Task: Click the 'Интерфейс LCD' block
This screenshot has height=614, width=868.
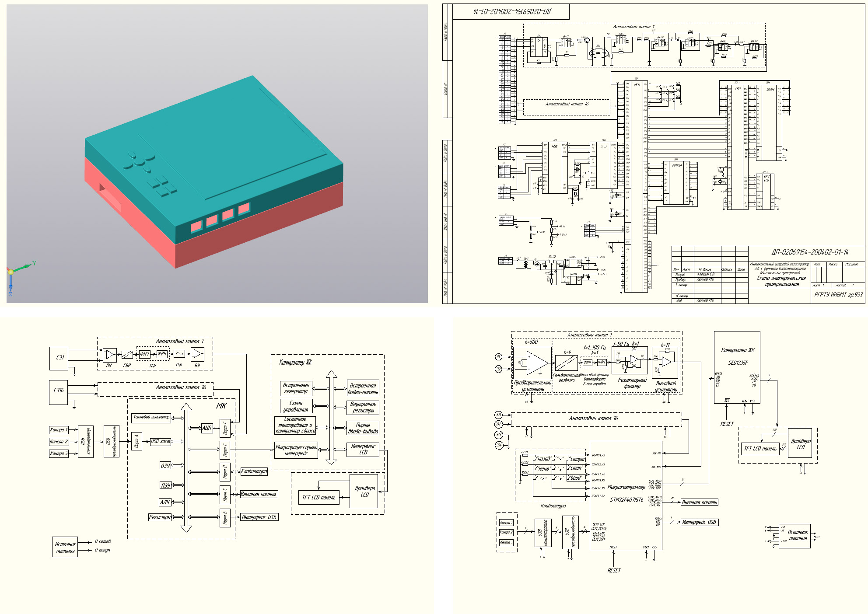Action: 363,449
